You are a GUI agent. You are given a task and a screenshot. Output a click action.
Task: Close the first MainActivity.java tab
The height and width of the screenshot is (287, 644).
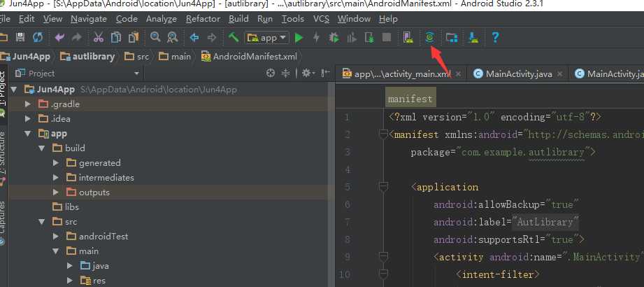click(x=560, y=74)
